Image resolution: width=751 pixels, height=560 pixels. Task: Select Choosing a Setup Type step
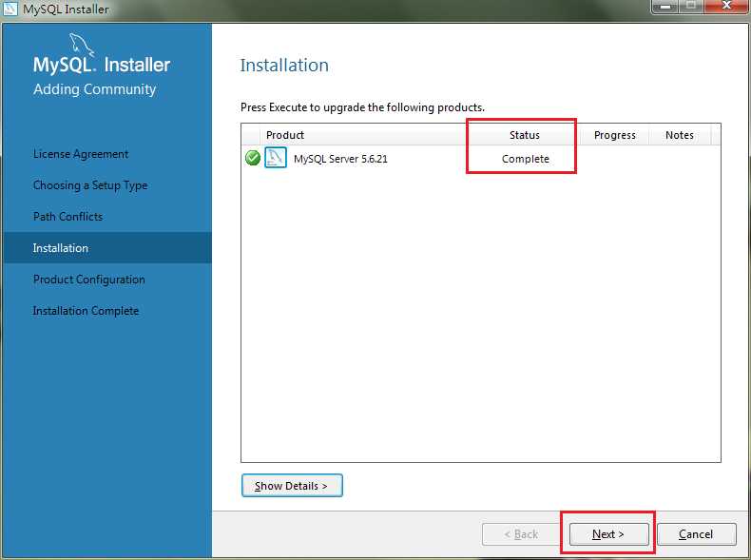coord(90,185)
